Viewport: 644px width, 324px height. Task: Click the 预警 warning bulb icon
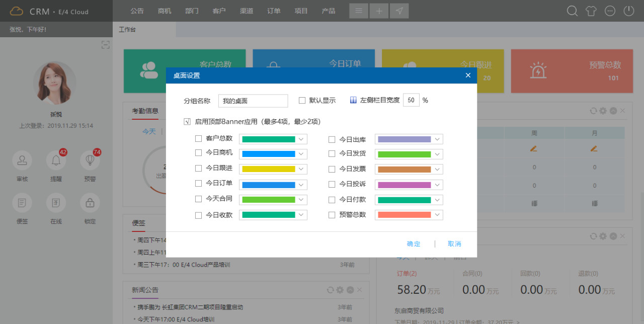(90, 160)
